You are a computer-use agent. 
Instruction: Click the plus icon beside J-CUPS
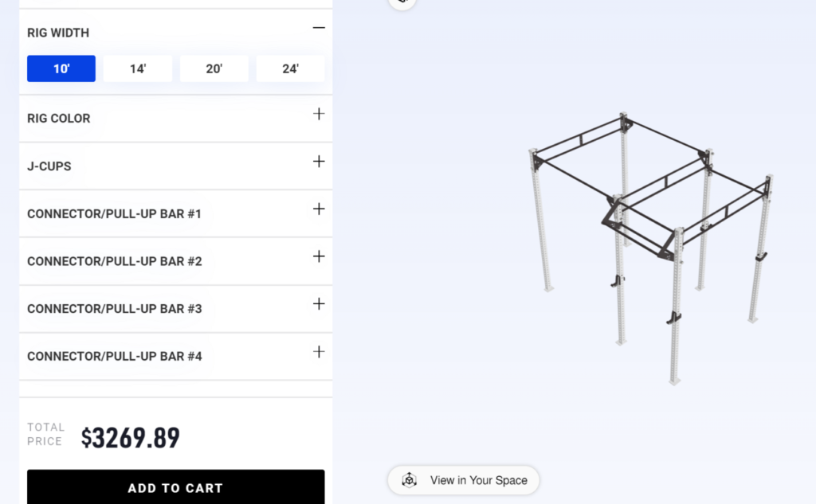coord(319,162)
